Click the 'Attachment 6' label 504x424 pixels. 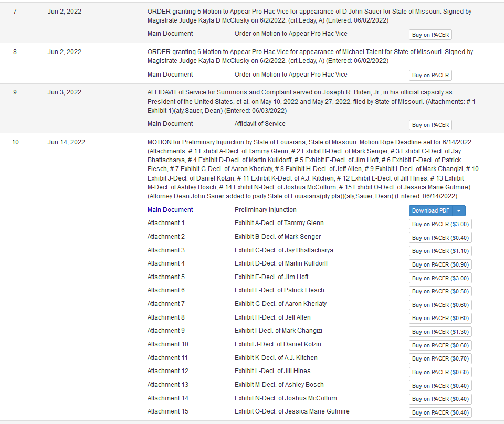(x=166, y=290)
